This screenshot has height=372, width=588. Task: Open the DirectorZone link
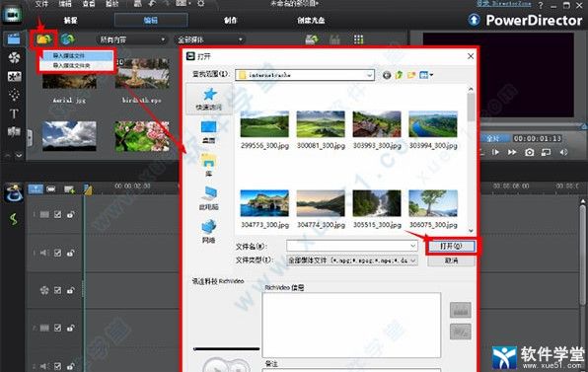(x=503, y=3)
